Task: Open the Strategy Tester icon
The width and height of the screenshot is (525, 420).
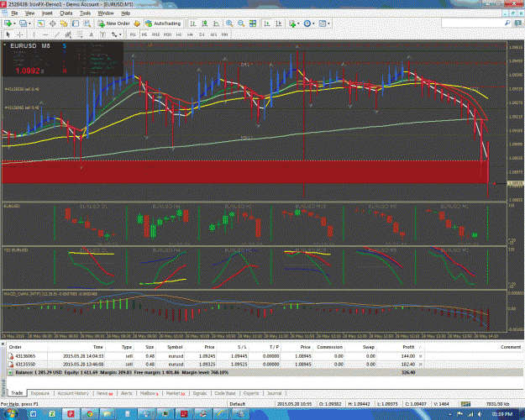Action: coord(87,24)
